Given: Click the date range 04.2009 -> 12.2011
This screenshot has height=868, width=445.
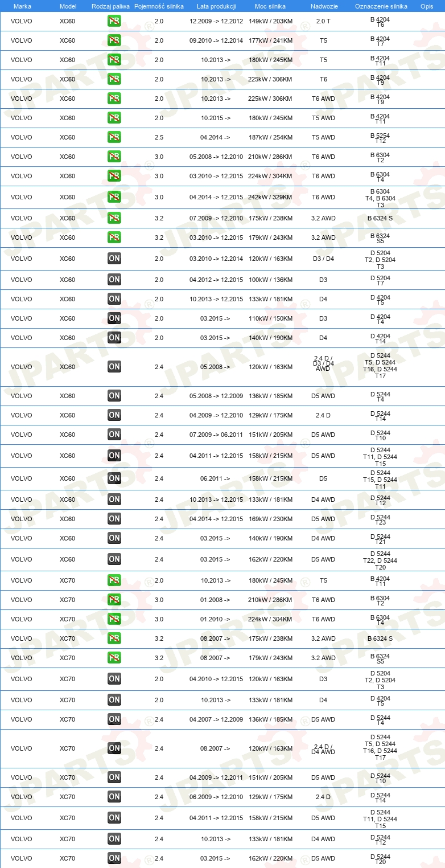Looking at the screenshot, I should point(216,777).
